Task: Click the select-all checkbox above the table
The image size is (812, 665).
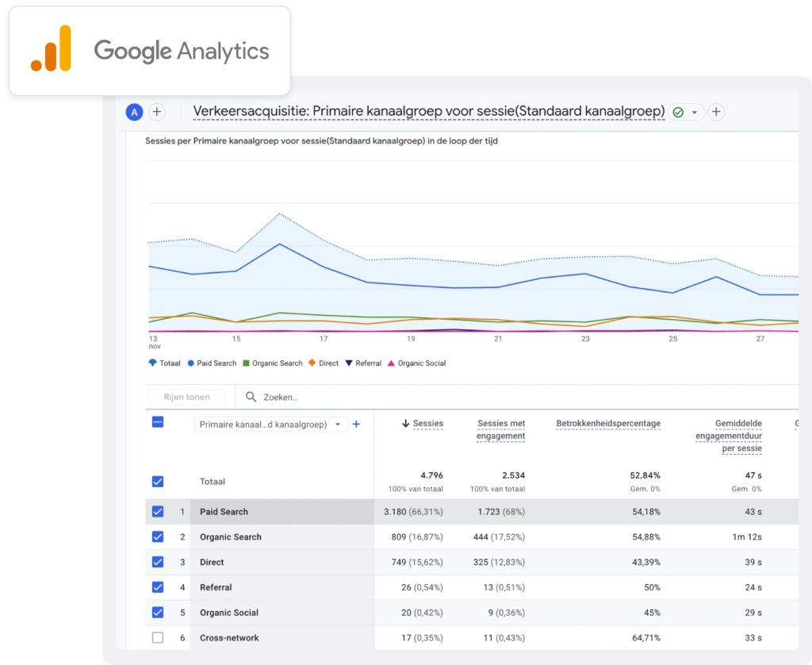Action: (158, 423)
